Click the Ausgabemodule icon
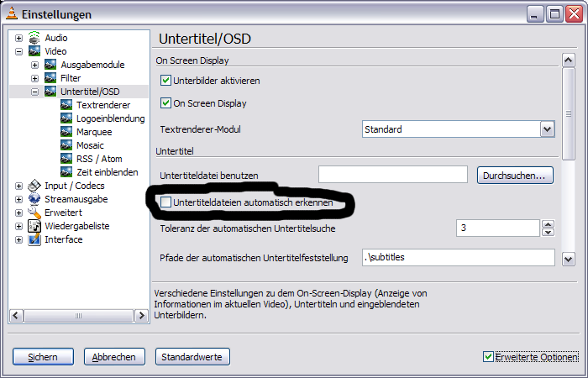This screenshot has width=588, height=378. coord(50,65)
